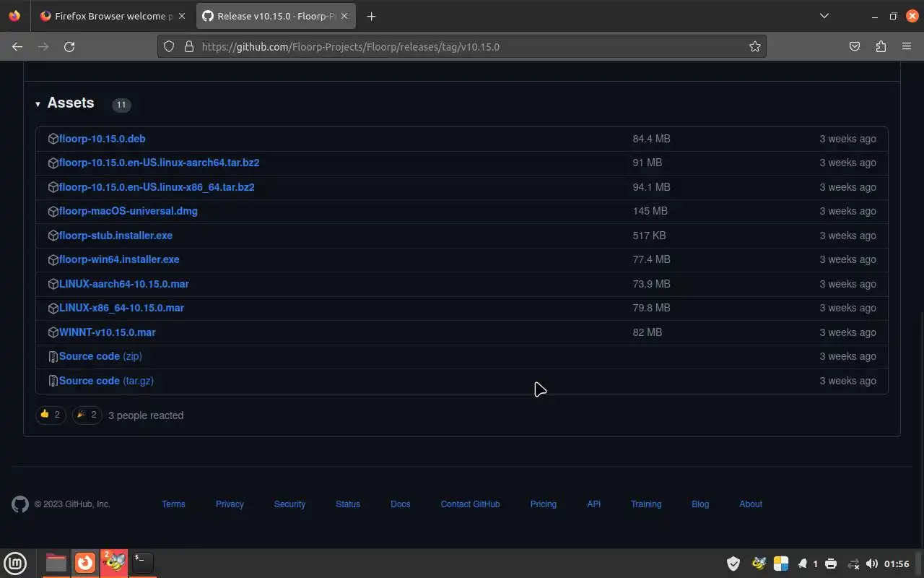Download floorp-win64.installer.exe
The image size is (924, 578).
(x=119, y=259)
